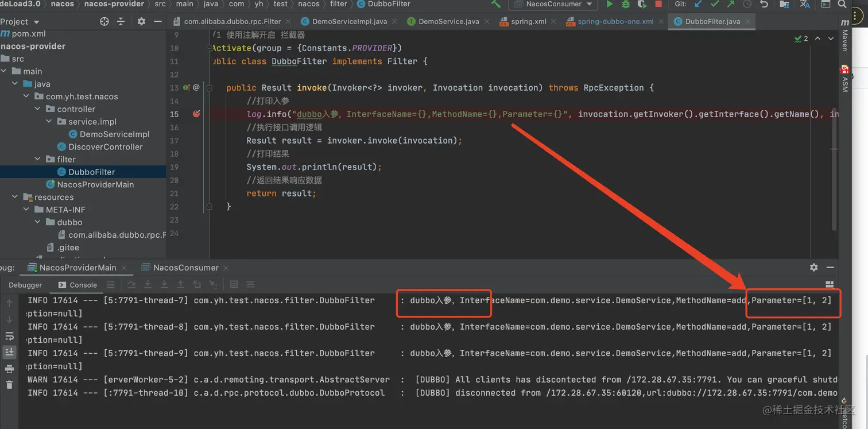This screenshot has height=429, width=868.
Task: Toggle soft-wrap in the console
Action: 9,337
